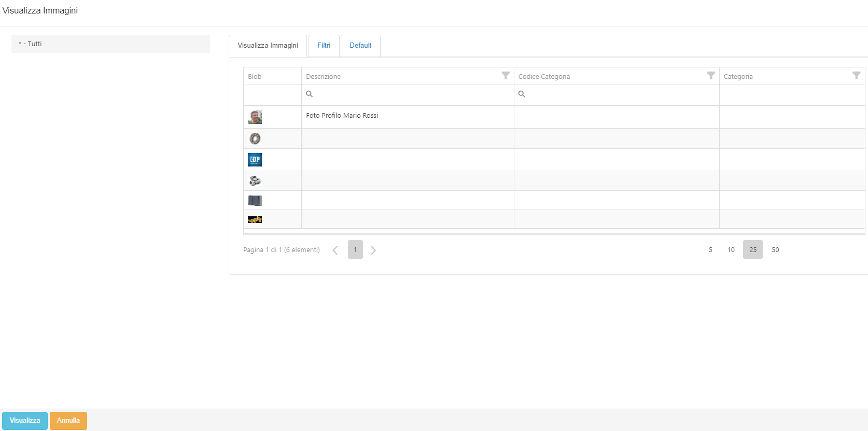This screenshot has height=431, width=868.
Task: Go to the next page arrow
Action: [373, 250]
